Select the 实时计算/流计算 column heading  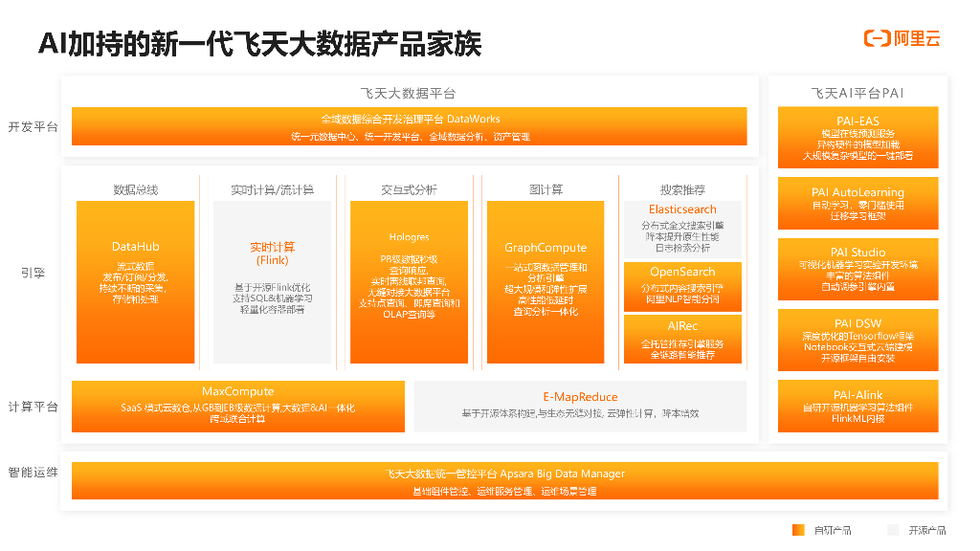(272, 190)
